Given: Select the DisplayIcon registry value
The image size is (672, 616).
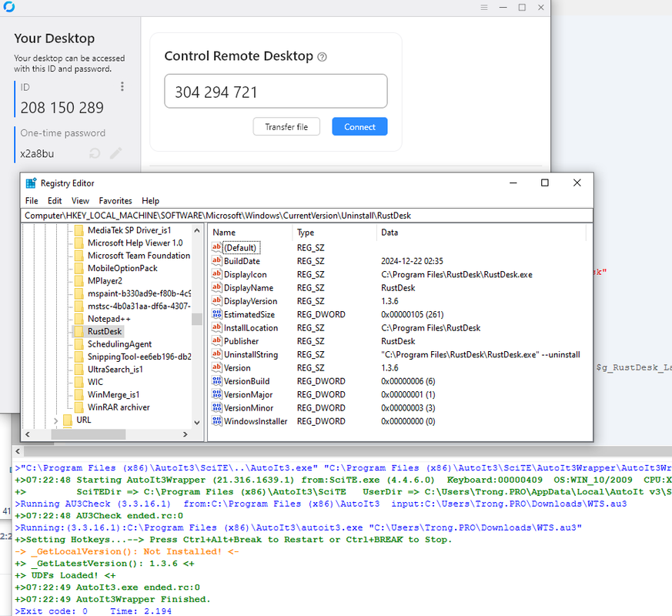Looking at the screenshot, I should (245, 274).
